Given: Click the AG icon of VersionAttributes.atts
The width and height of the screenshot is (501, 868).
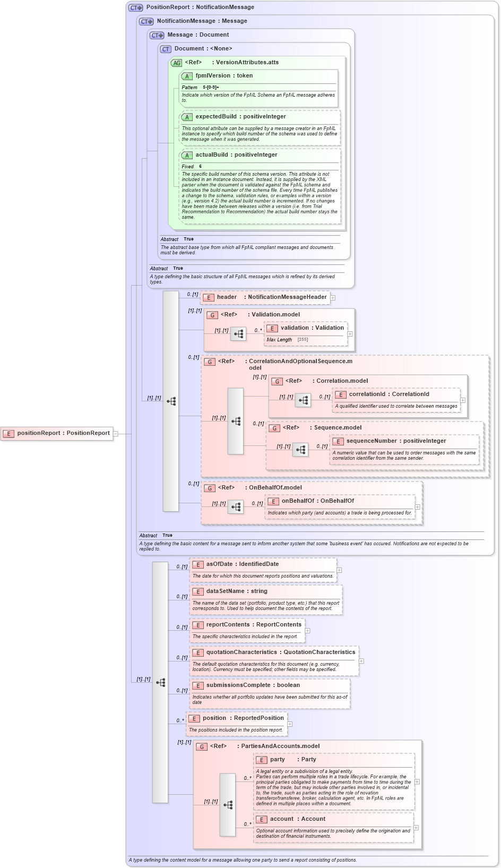Looking at the screenshot, I should coord(177,63).
